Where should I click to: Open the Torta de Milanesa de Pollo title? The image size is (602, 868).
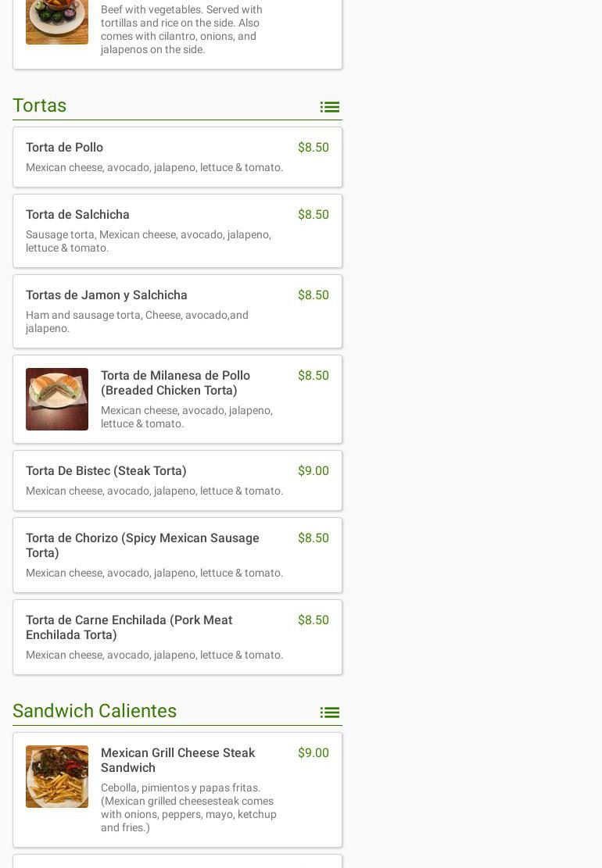[175, 383]
